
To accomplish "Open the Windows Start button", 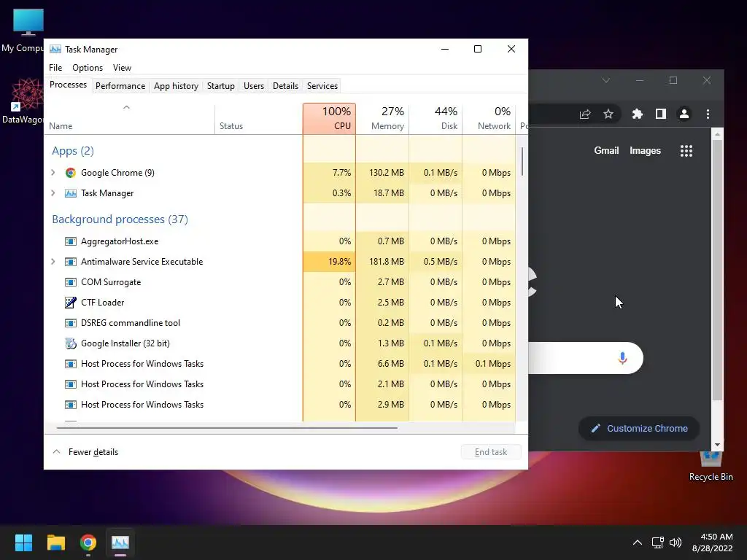I will 23,542.
